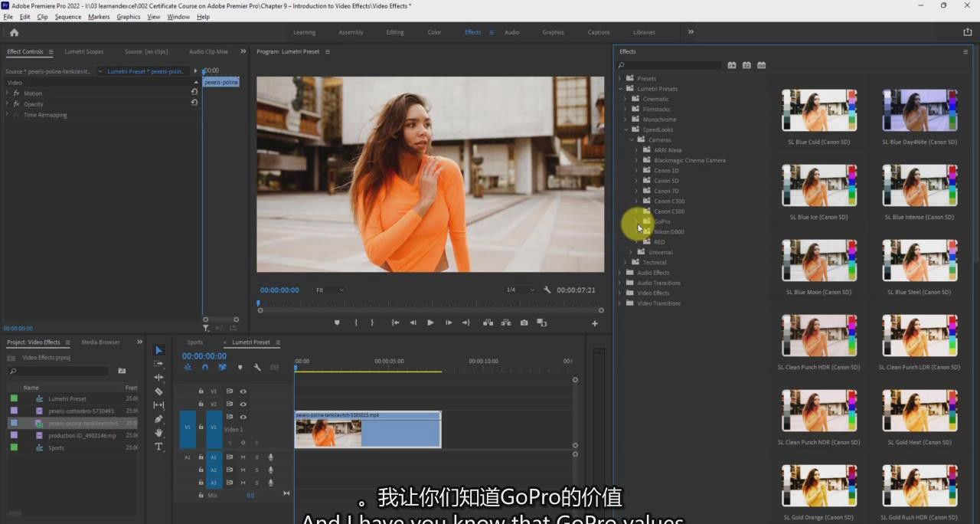Open the Media Browser tab

coord(101,342)
